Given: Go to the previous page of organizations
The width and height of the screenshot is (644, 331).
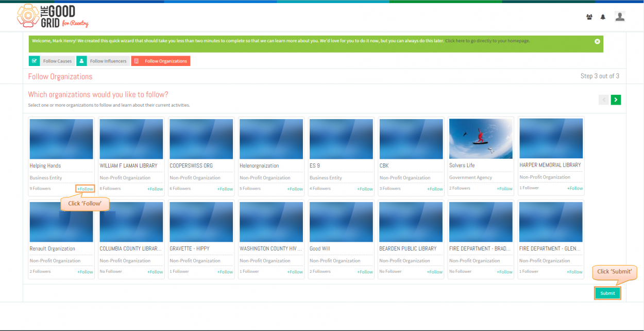Looking at the screenshot, I should click(603, 100).
